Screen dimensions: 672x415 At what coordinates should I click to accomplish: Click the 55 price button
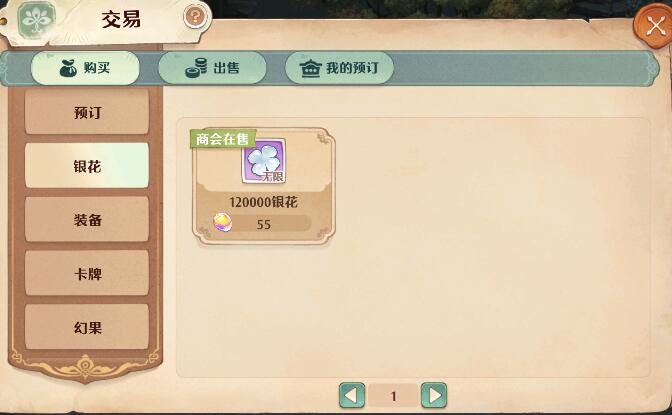pyautogui.click(x=262, y=224)
